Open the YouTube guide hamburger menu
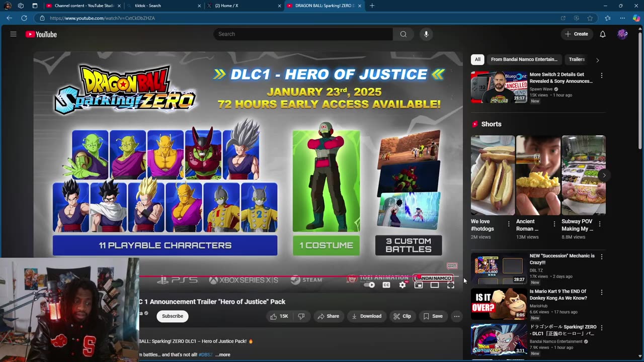Viewport: 644px width, 362px height. [x=14, y=34]
